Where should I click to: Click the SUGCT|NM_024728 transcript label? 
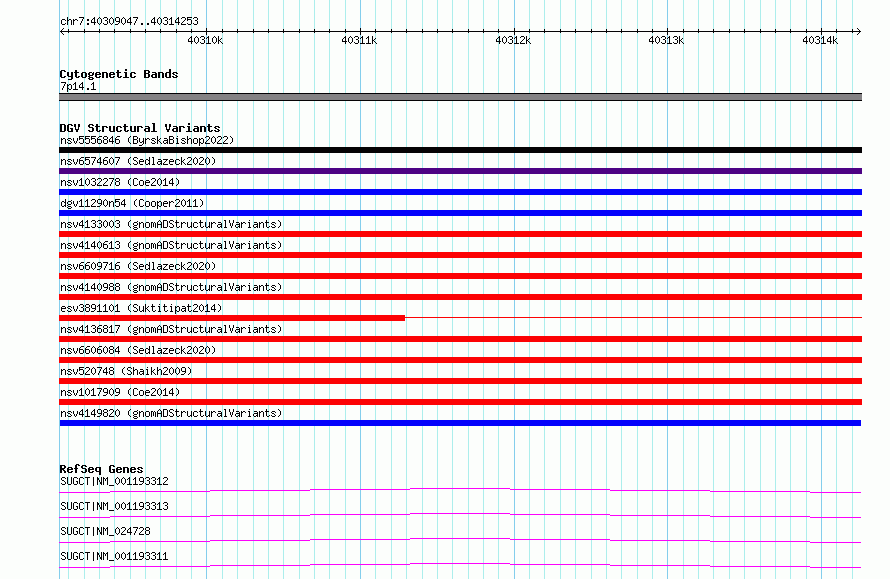(105, 531)
